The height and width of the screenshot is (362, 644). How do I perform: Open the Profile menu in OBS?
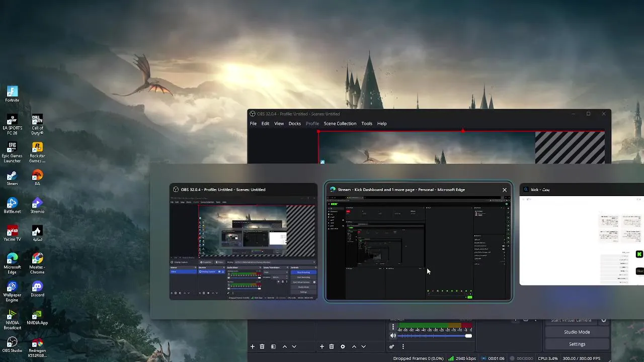pos(312,124)
